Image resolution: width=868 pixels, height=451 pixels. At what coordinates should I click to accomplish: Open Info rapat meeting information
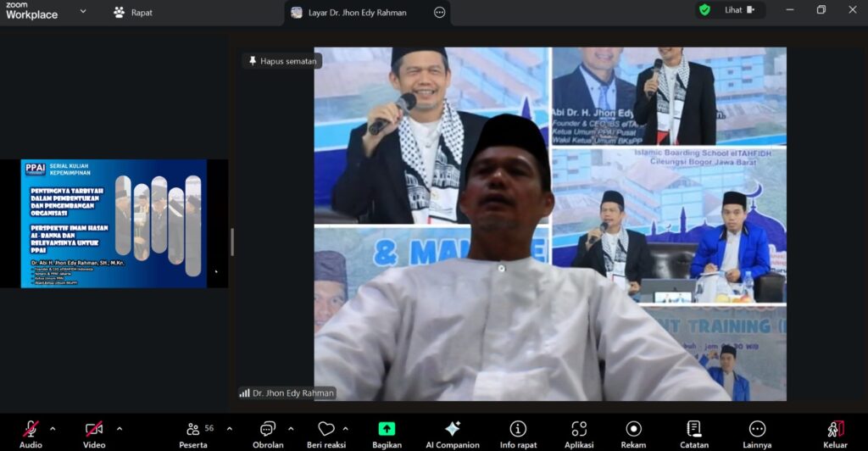click(518, 434)
